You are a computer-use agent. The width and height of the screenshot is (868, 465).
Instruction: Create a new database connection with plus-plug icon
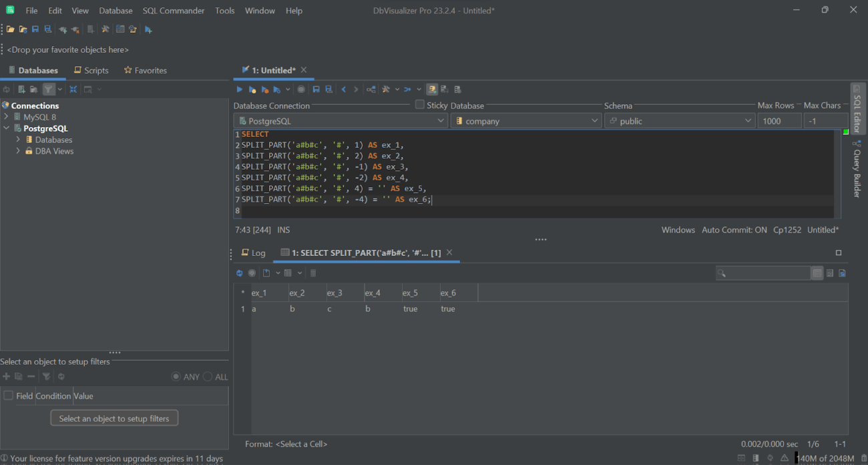pyautogui.click(x=61, y=29)
